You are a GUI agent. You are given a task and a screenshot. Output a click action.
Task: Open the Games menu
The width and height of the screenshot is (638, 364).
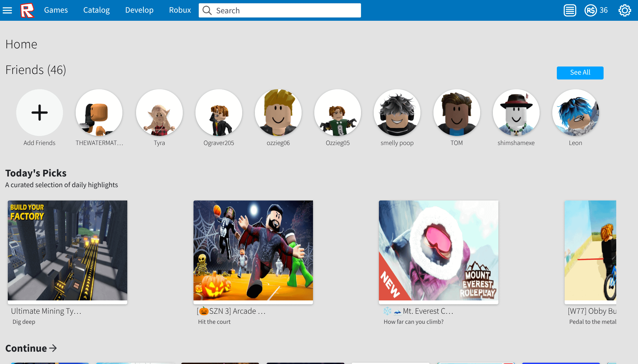pos(56,10)
